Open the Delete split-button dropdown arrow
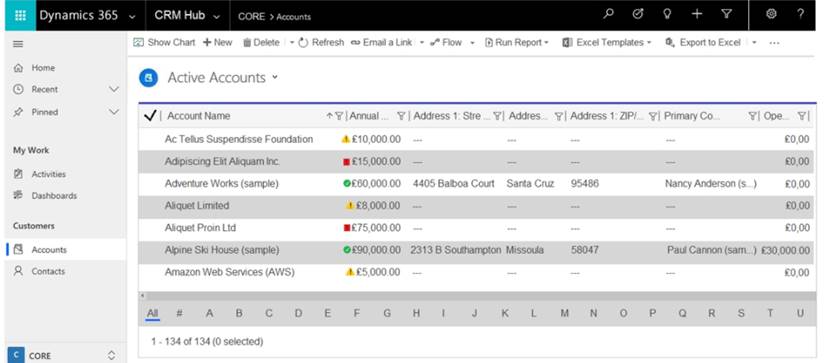Image resolution: width=825 pixels, height=363 pixels. [292, 43]
